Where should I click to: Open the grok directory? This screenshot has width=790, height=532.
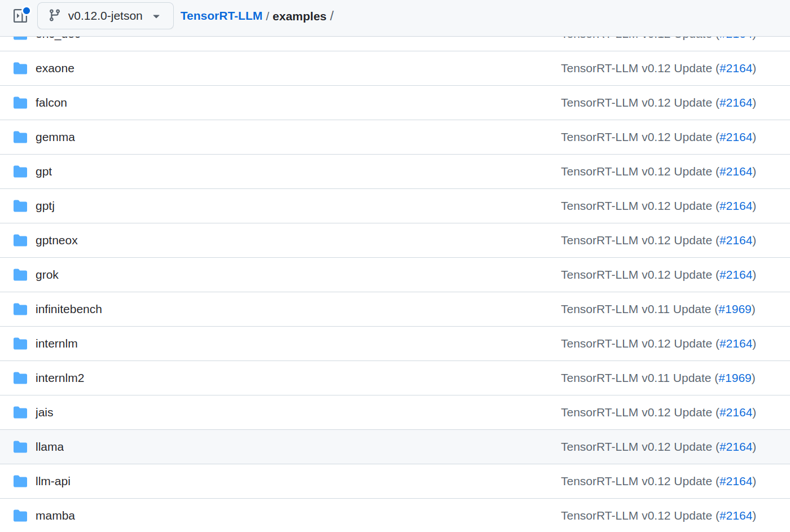click(x=47, y=275)
